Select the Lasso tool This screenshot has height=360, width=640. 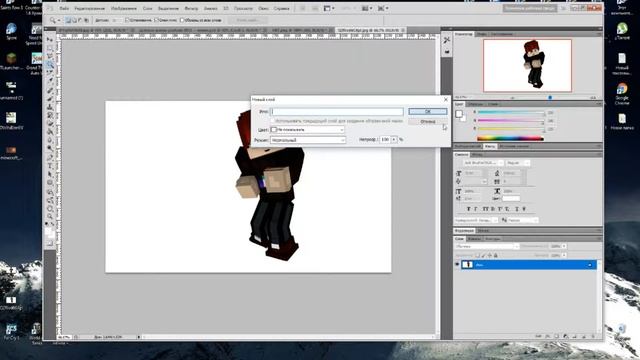50,56
